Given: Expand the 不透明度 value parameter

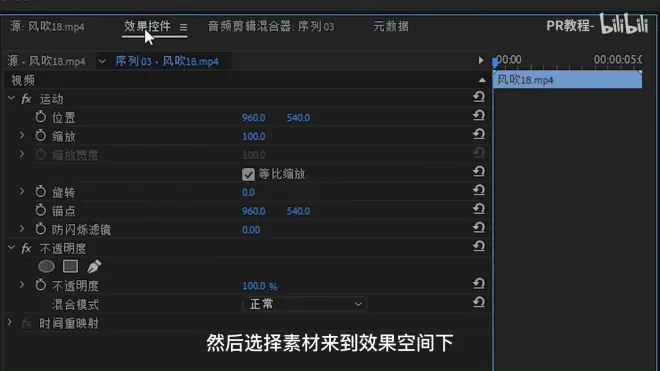Looking at the screenshot, I should [x=22, y=285].
